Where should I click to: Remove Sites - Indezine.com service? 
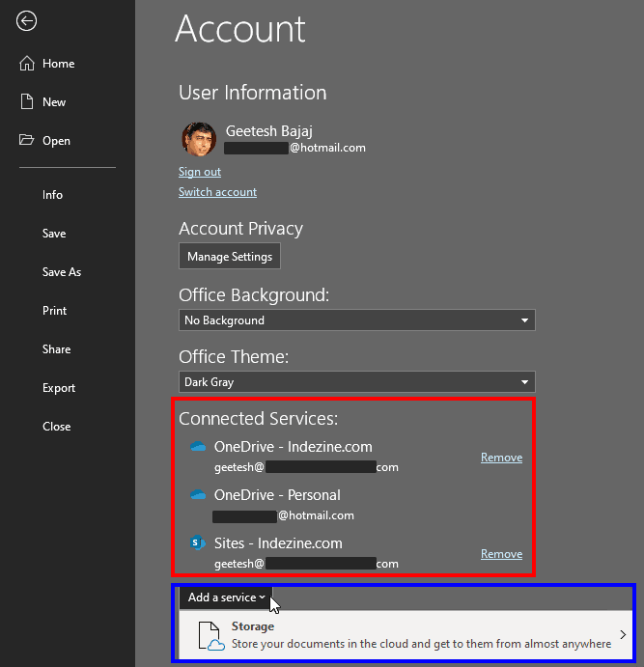(x=501, y=554)
